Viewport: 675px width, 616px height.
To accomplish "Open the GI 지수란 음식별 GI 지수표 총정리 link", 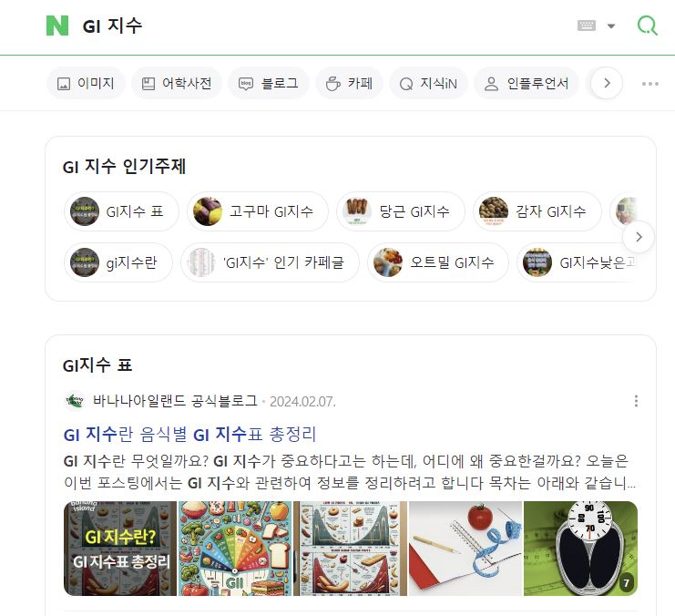I will [x=189, y=434].
